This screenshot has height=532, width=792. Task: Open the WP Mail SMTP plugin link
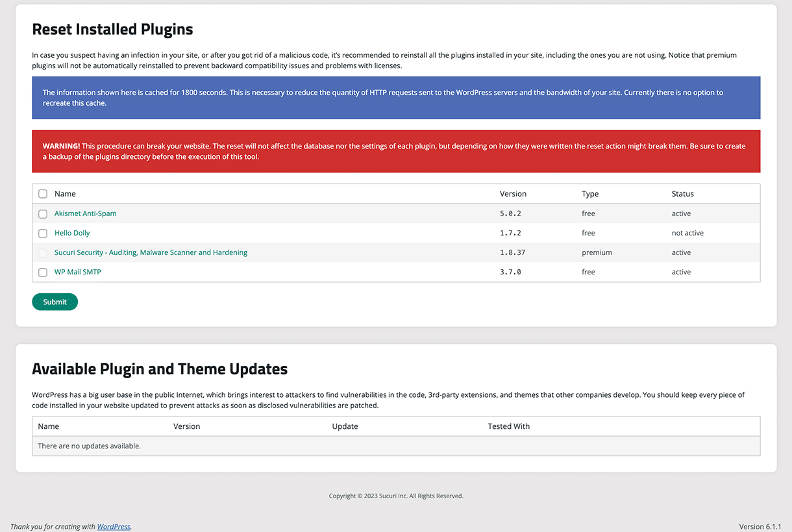click(78, 272)
